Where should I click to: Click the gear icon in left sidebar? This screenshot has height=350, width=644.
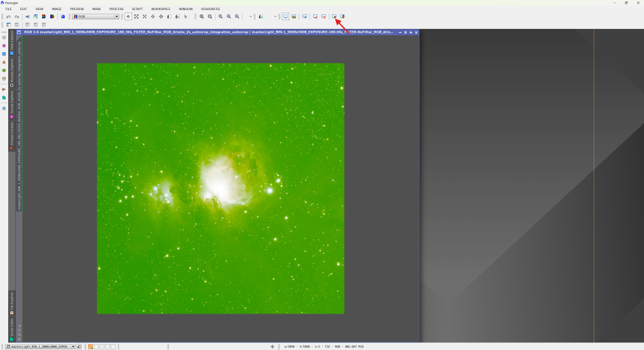(4, 38)
